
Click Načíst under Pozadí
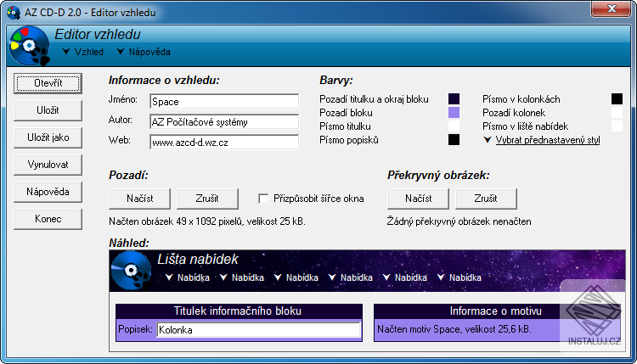[x=140, y=199]
